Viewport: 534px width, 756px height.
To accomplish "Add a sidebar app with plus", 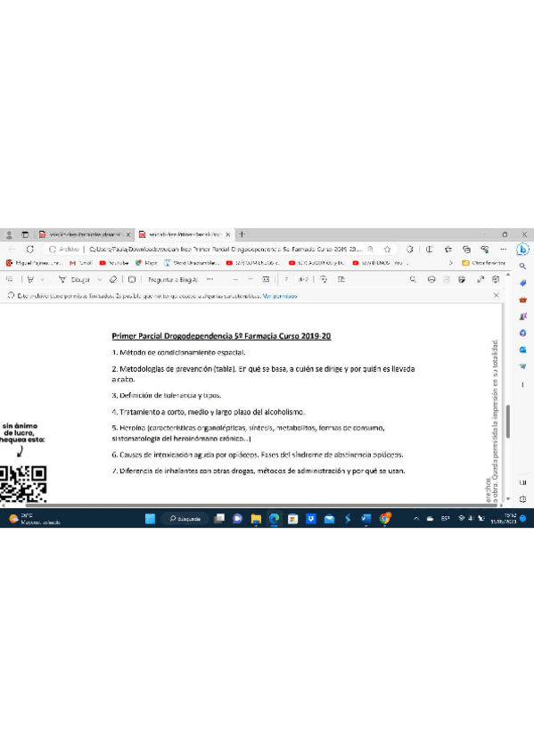I will [x=522, y=385].
